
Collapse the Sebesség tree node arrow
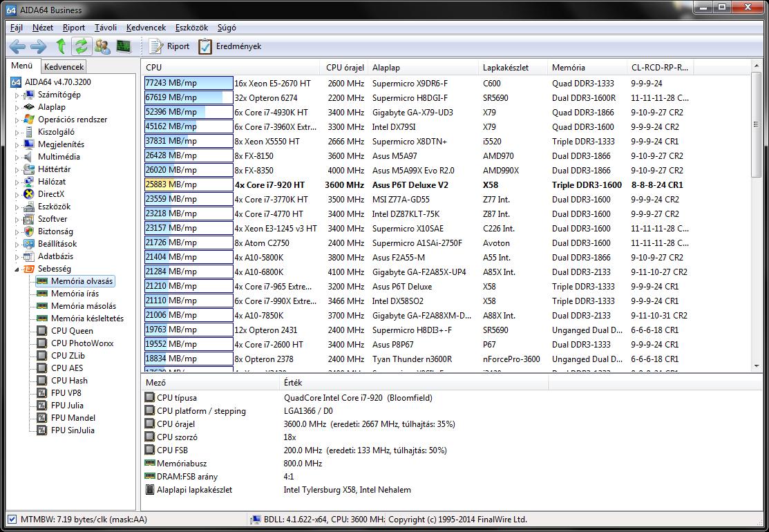[17, 269]
